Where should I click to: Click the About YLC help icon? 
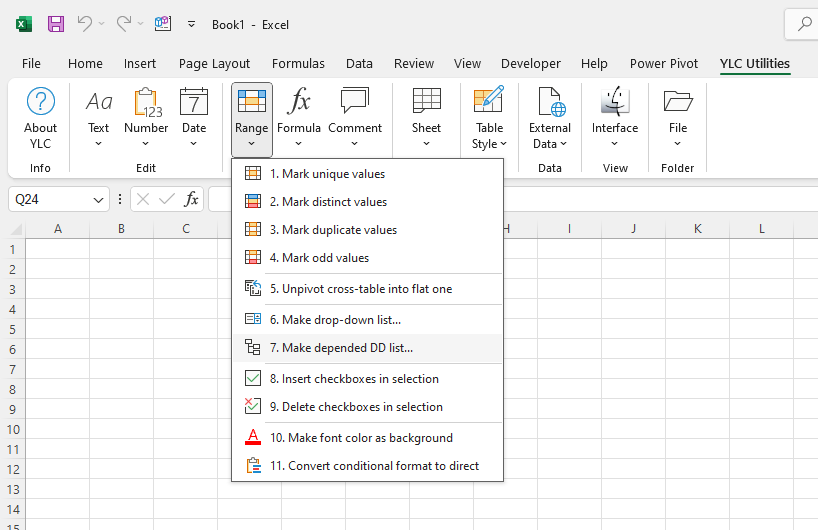(x=40, y=102)
